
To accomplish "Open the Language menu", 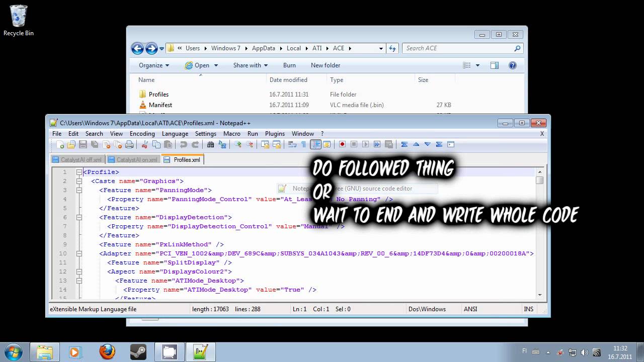I will point(175,134).
